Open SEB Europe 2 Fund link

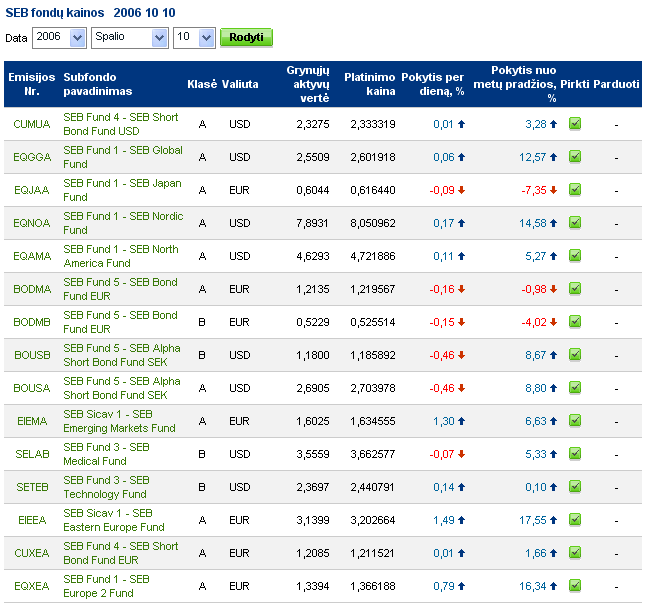(x=107, y=586)
